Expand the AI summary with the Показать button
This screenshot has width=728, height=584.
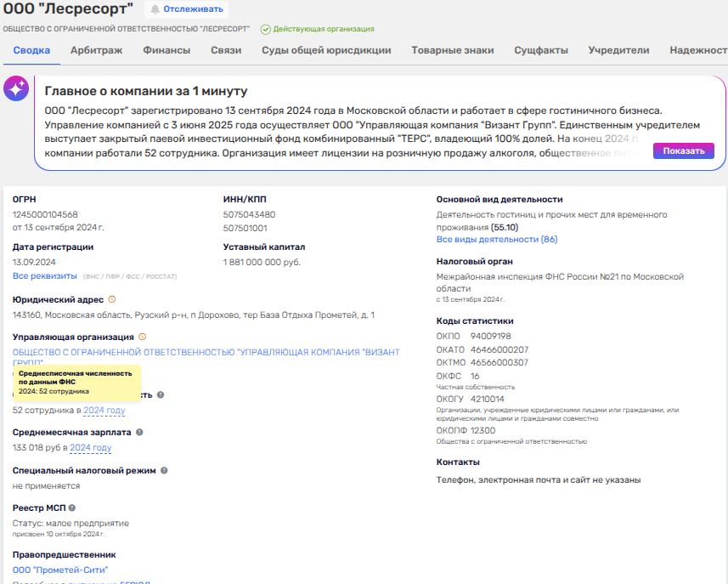point(683,150)
